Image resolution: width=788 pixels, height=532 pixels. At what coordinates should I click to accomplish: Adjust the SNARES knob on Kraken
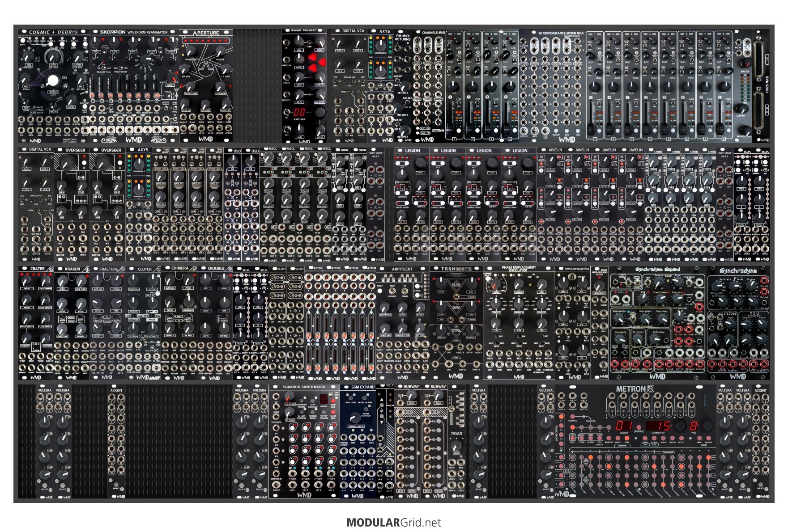81,329
